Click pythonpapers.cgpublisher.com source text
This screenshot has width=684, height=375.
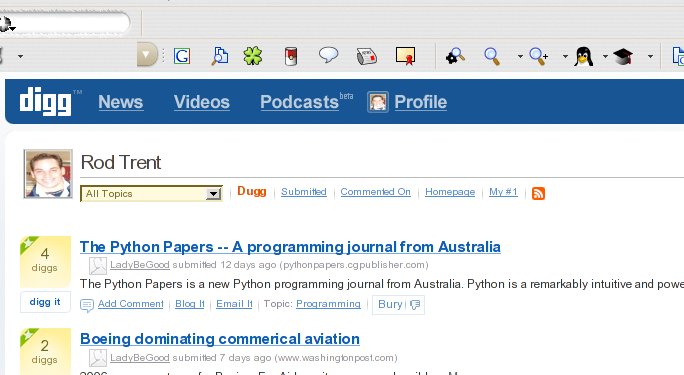[x=354, y=265]
